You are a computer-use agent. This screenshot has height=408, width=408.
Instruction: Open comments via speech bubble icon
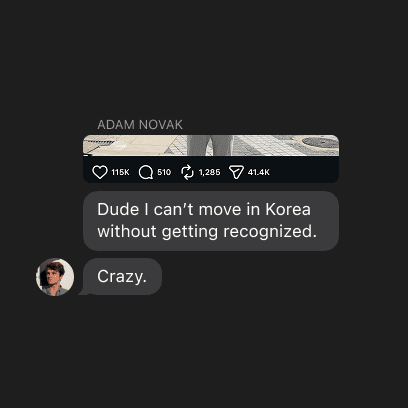pos(146,172)
